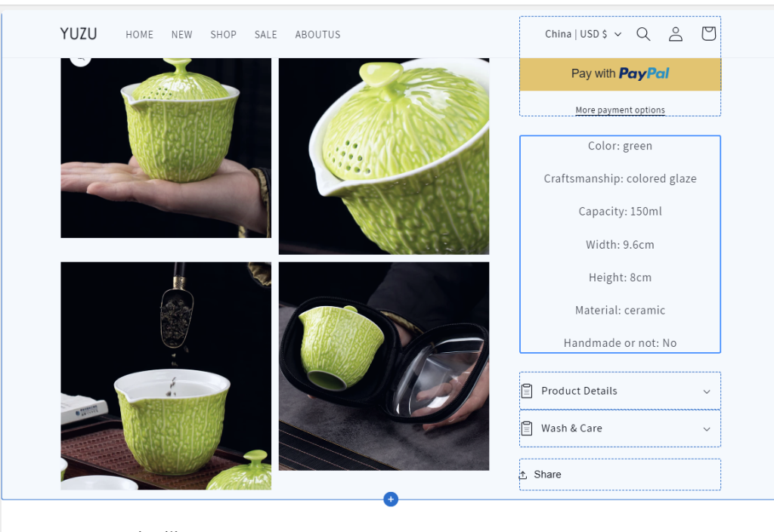Click the document icon beside Product Details
The height and width of the screenshot is (532, 774).
coord(528,391)
